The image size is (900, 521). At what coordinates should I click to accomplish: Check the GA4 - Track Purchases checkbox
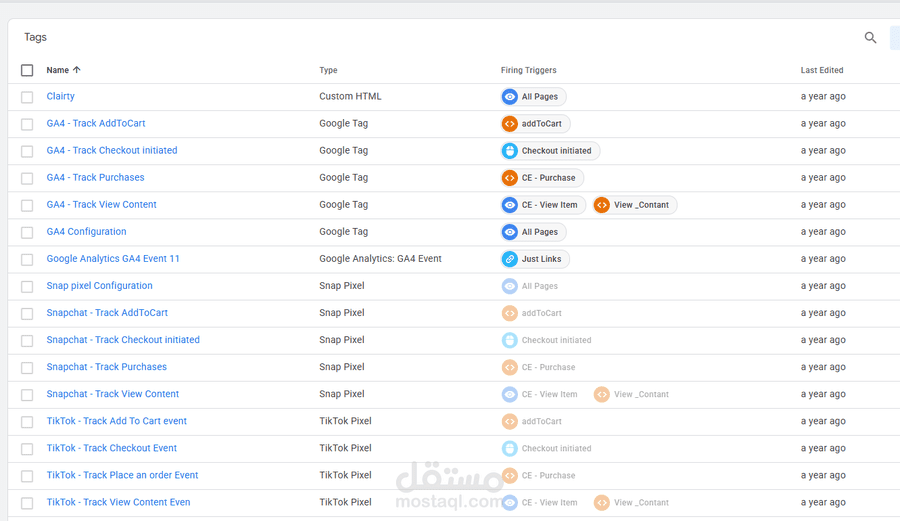(27, 178)
